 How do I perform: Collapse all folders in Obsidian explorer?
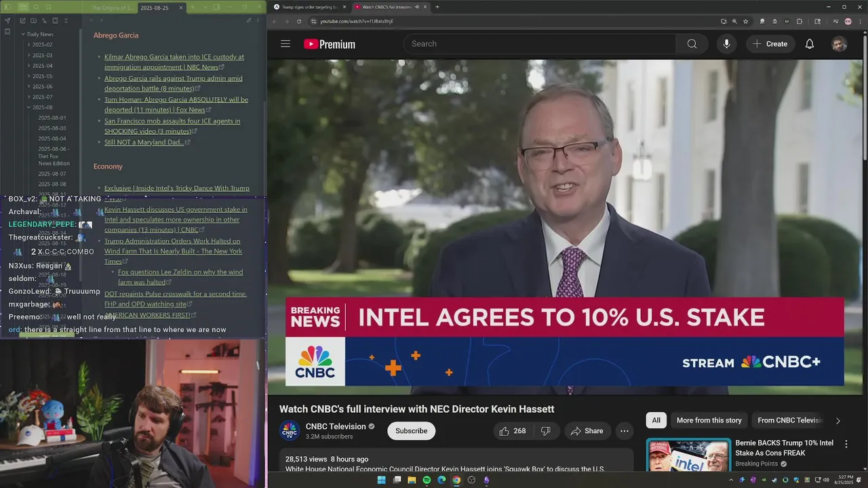66,21
